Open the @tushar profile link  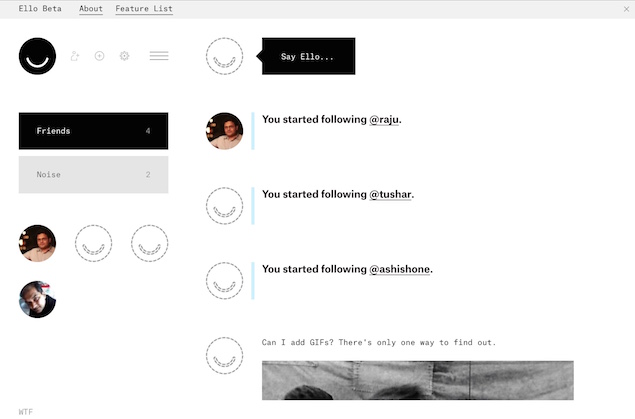click(x=390, y=195)
